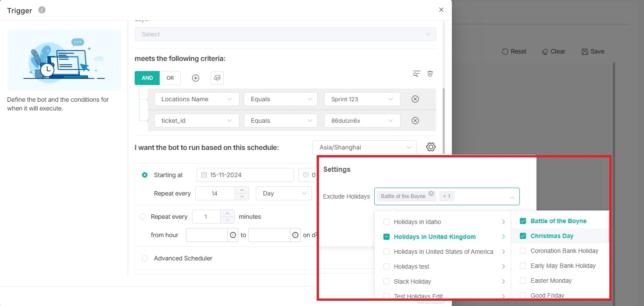The width and height of the screenshot is (644, 306).
Task: Open the Sprint 123 value dropdown
Action: [x=362, y=99]
